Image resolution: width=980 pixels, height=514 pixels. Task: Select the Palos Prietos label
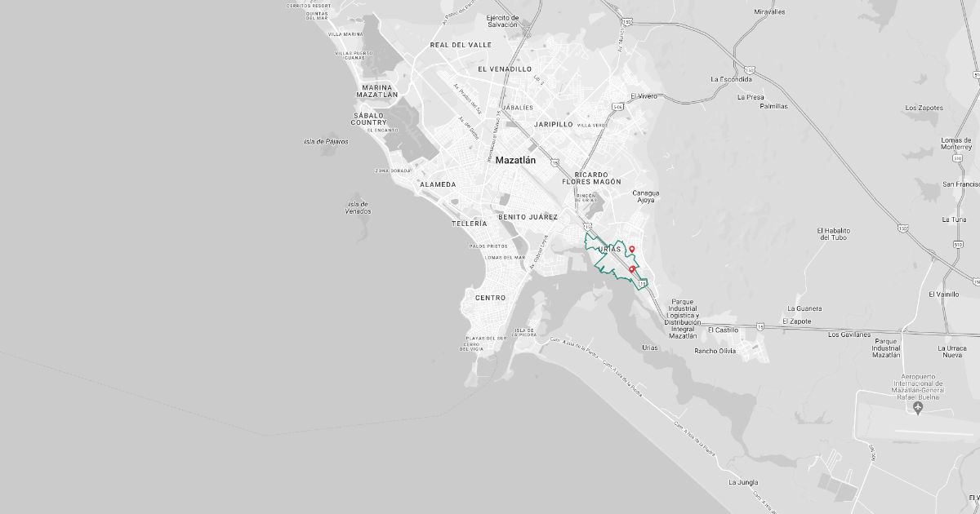488,246
